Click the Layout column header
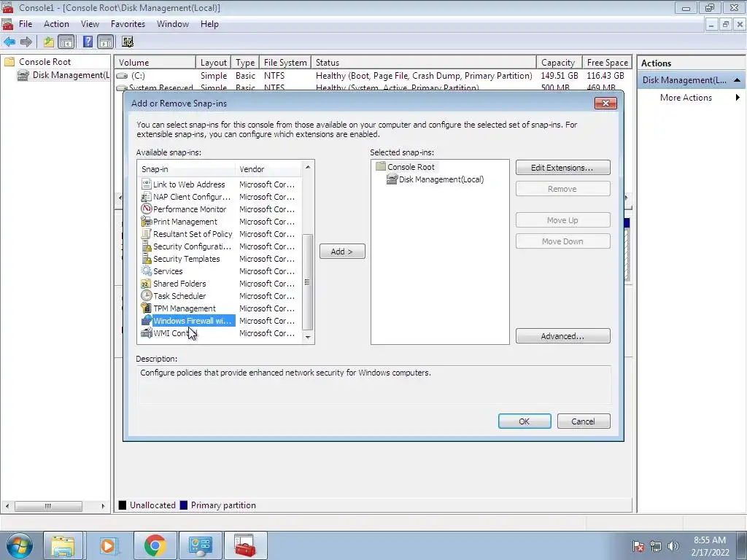 (214, 63)
